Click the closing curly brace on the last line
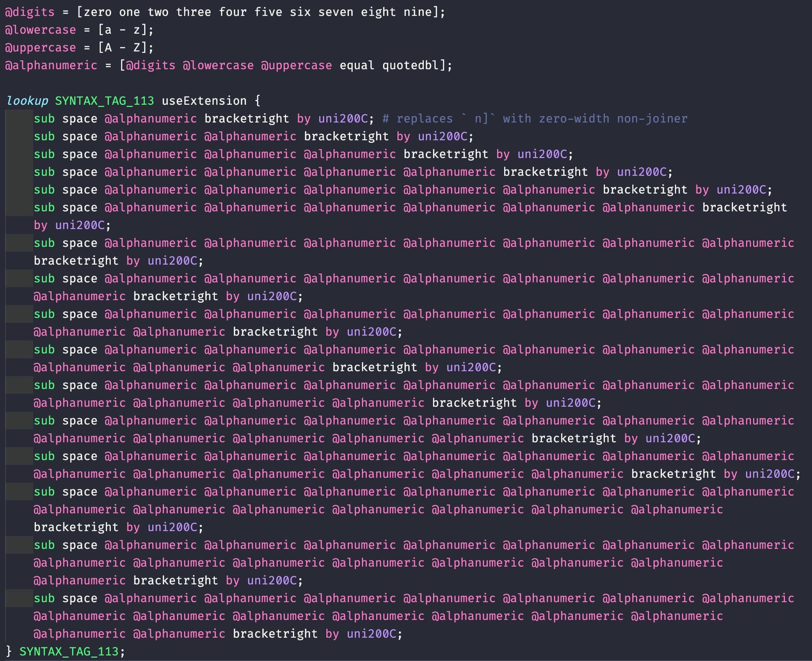 click(x=9, y=651)
